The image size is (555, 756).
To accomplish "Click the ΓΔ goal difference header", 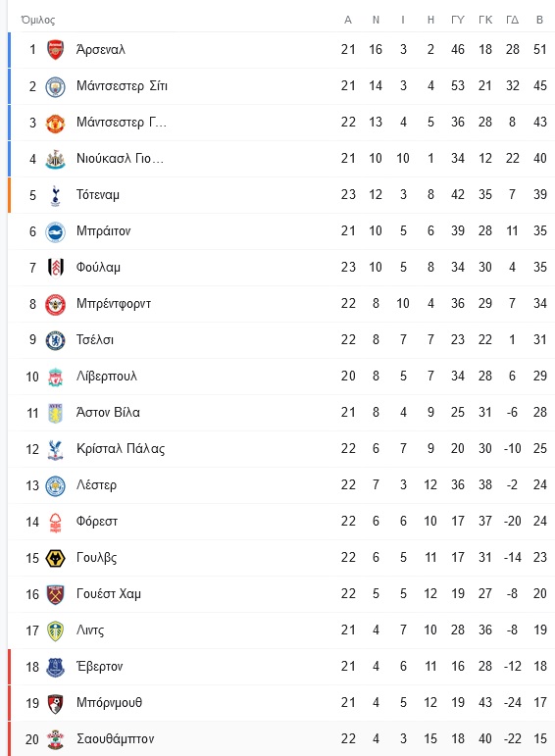I will [512, 20].
